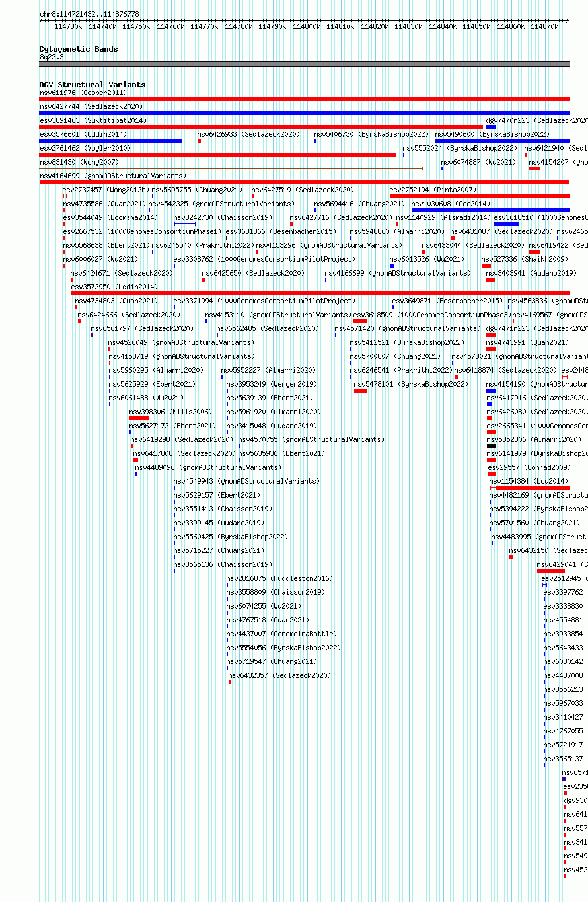Select the Cytogenetic Bands track title
Viewport: 588px width, 902px height.
pyautogui.click(x=79, y=49)
